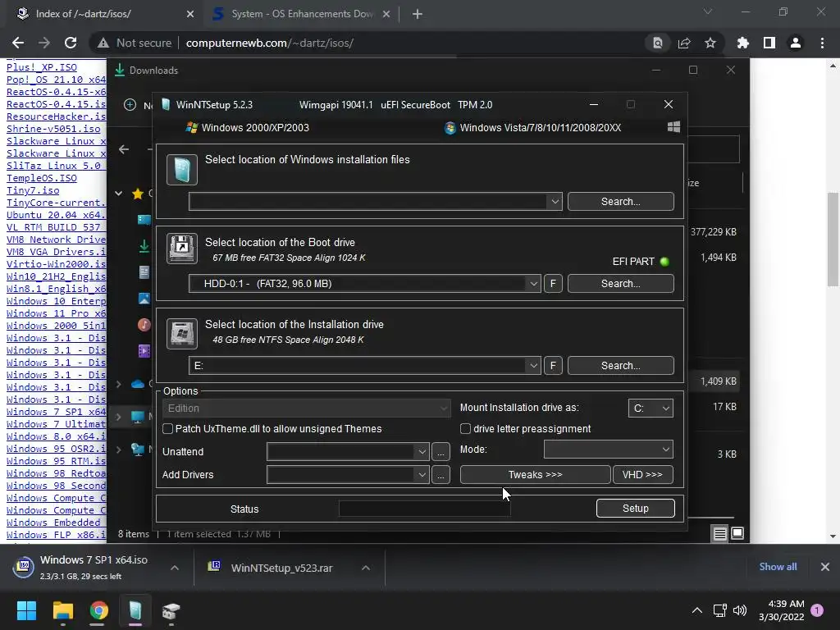Switch to Windows 2000/XP/2003 tab
This screenshot has height=630, width=840.
[247, 127]
